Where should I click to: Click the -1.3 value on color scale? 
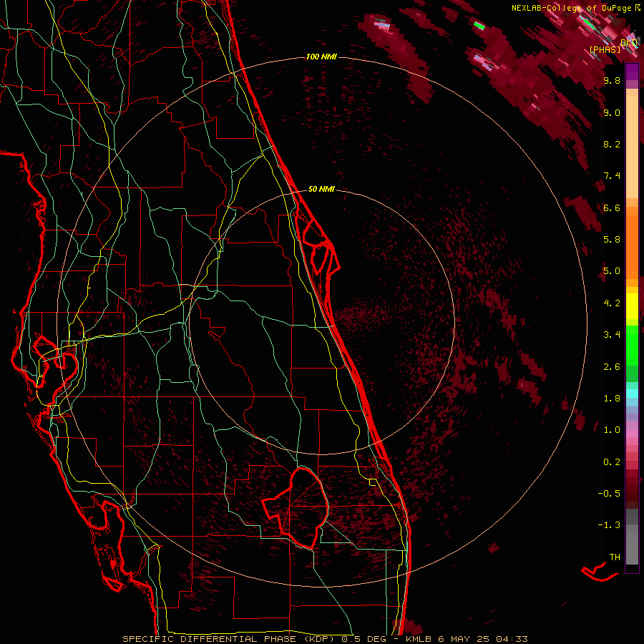(x=609, y=525)
